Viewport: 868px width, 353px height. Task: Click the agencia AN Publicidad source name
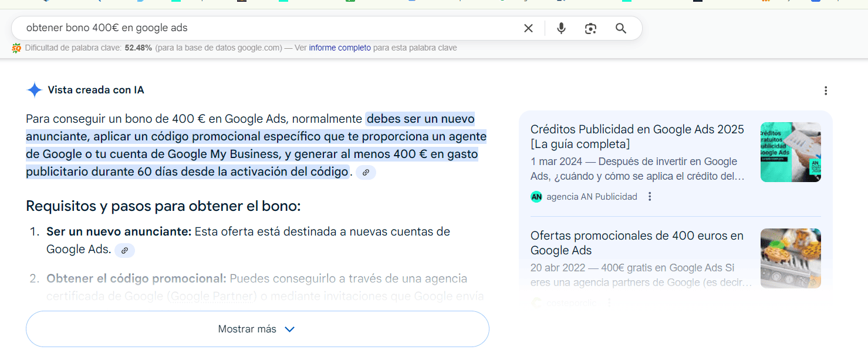point(592,197)
